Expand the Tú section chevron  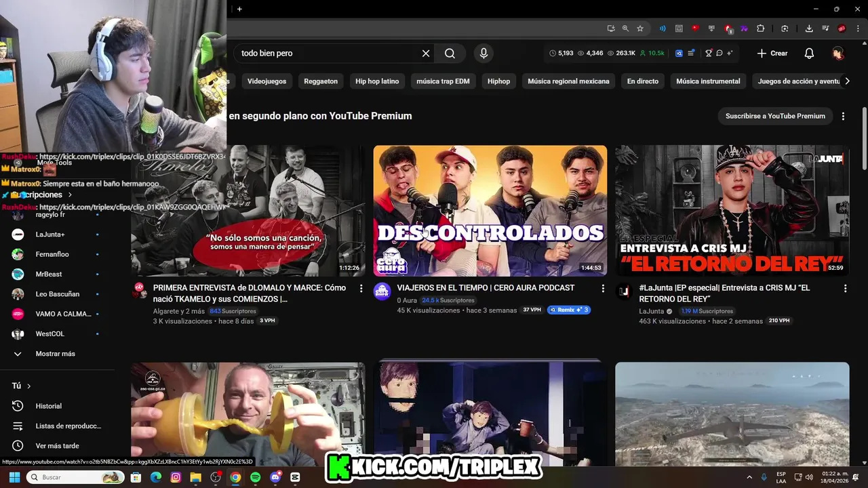point(28,386)
